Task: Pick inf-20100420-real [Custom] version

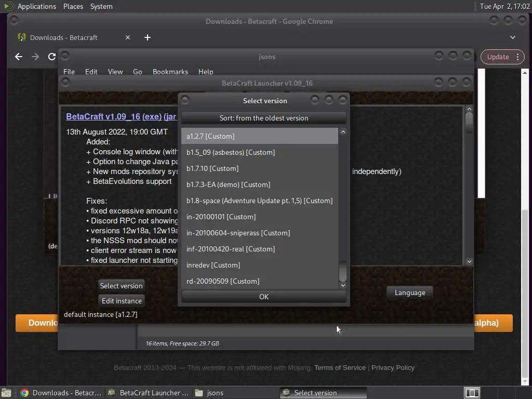Action: [260, 249]
